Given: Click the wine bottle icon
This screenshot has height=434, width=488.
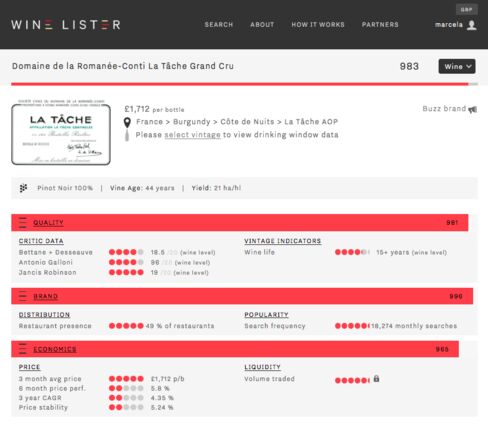Looking at the screenshot, I should (x=127, y=135).
